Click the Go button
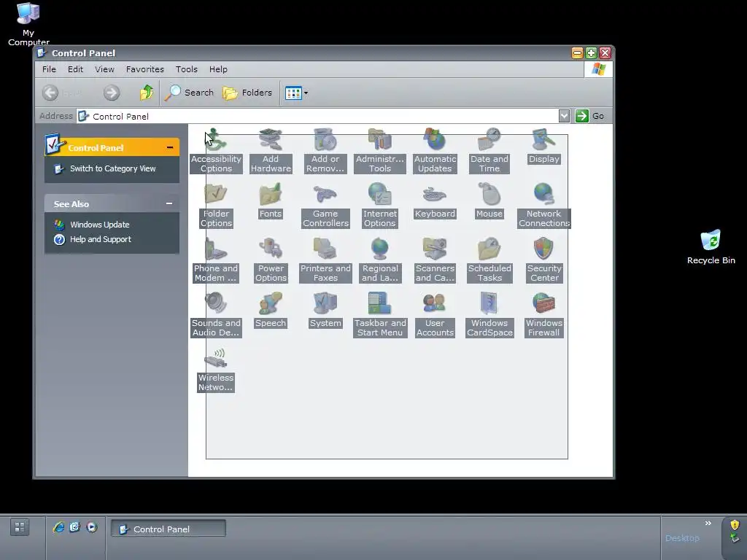The width and height of the screenshot is (747, 560). click(589, 116)
